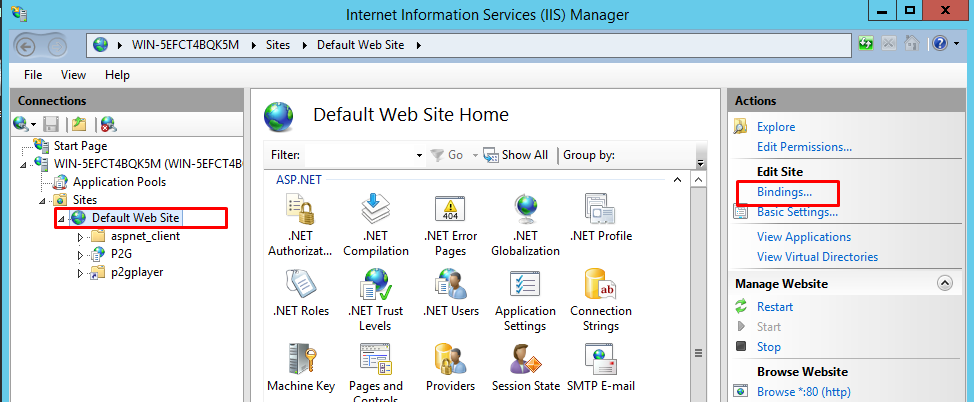
Task: Open the .NET Compilation feature
Action: (x=376, y=226)
